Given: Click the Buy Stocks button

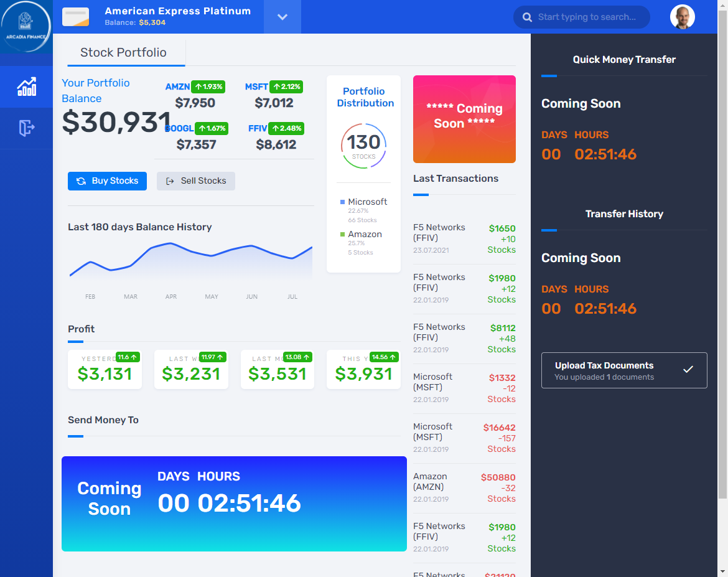Looking at the screenshot, I should (107, 181).
